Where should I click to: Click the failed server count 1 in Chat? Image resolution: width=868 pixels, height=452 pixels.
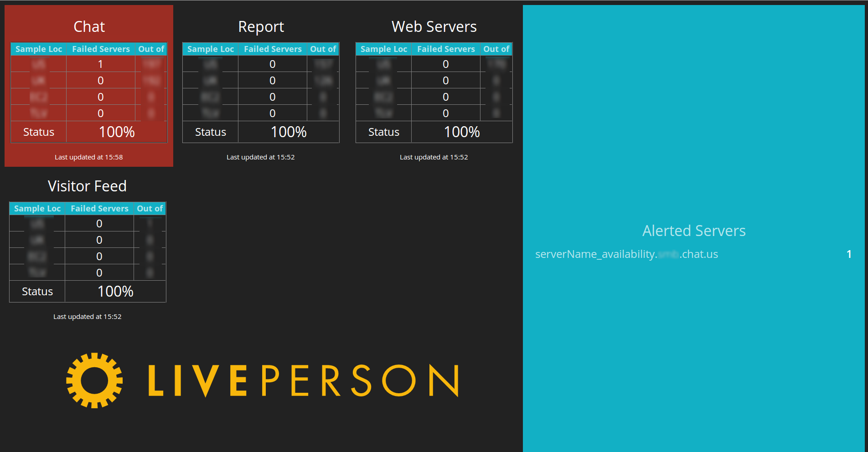[101, 64]
